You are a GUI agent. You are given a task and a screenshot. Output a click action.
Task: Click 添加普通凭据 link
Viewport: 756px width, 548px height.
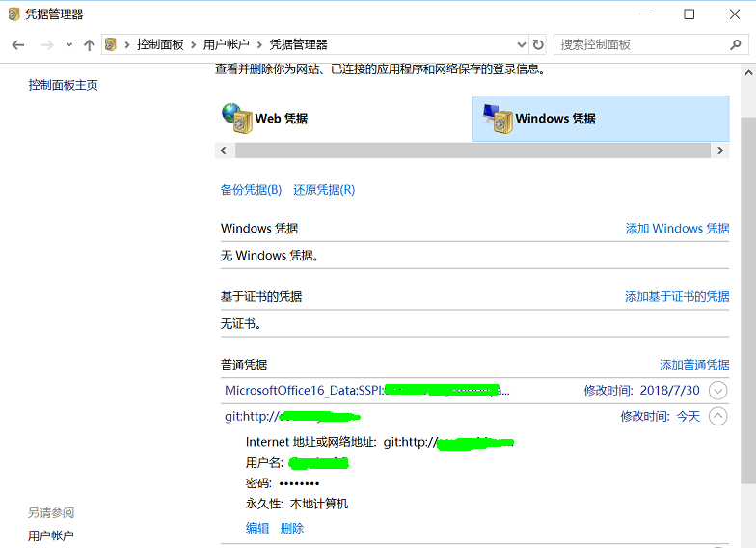point(694,365)
